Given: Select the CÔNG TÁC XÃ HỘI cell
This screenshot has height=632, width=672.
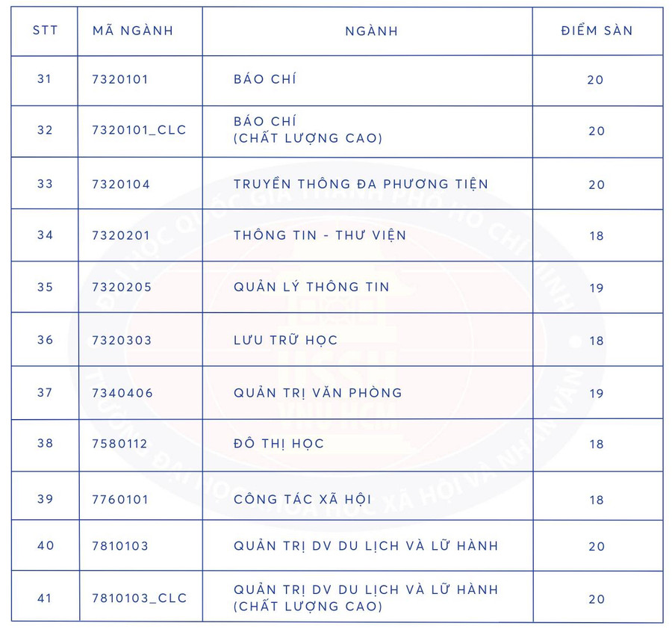Looking at the screenshot, I should [302, 499].
